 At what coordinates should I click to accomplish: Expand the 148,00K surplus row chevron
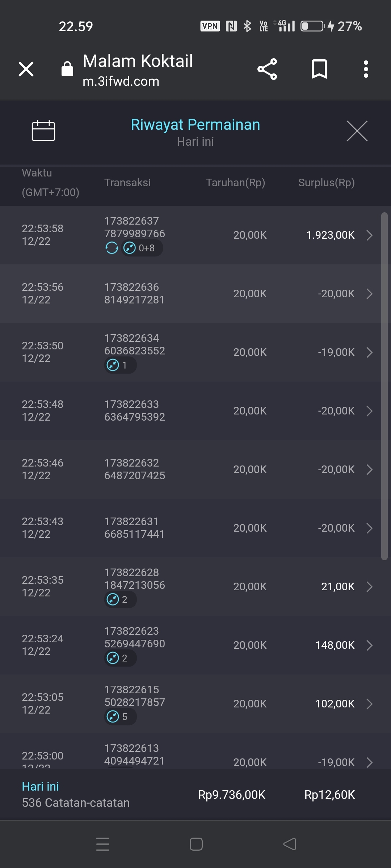click(369, 645)
